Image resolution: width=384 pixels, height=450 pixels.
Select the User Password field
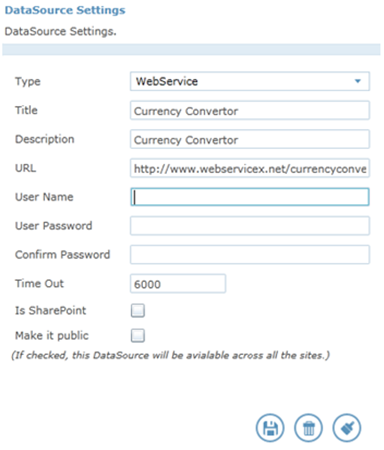250,226
